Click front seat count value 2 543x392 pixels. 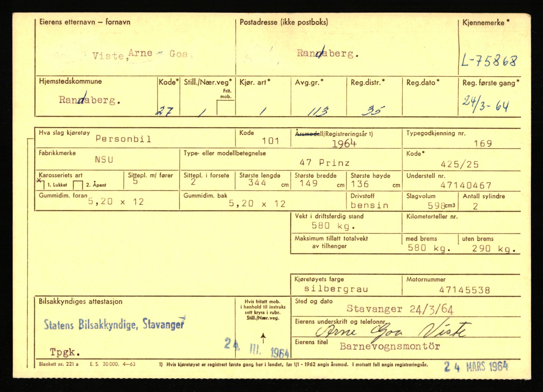(193, 182)
